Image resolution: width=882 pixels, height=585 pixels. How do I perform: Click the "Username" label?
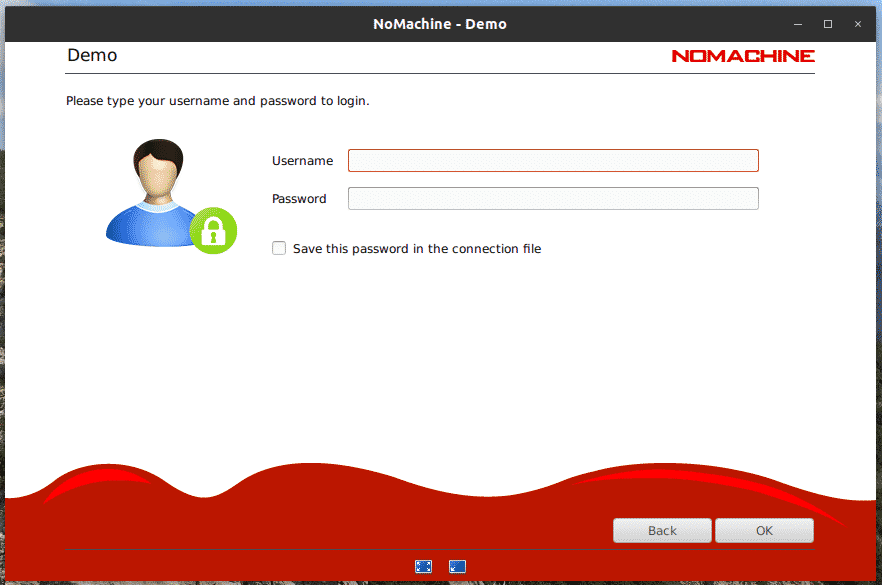tap(303, 161)
